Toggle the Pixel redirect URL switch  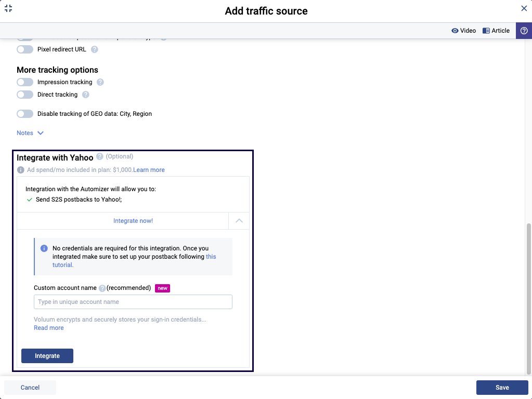pos(25,50)
